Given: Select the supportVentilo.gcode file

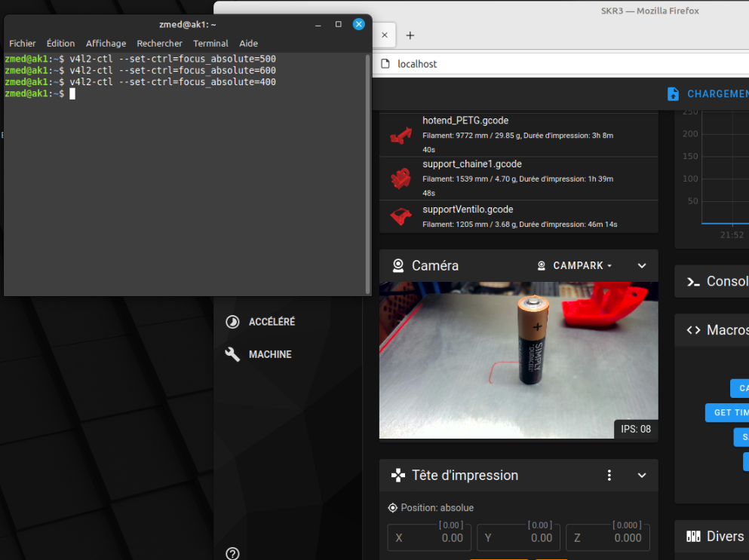Looking at the screenshot, I should 519,217.
